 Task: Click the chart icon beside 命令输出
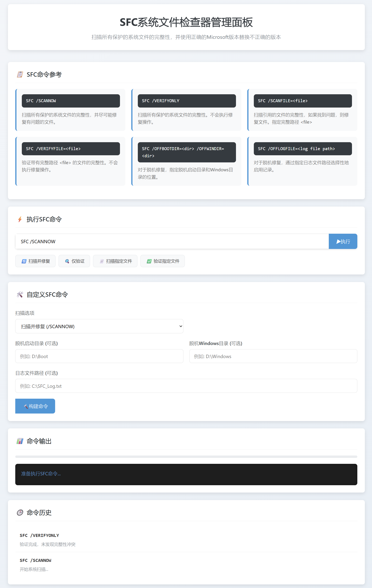20,441
